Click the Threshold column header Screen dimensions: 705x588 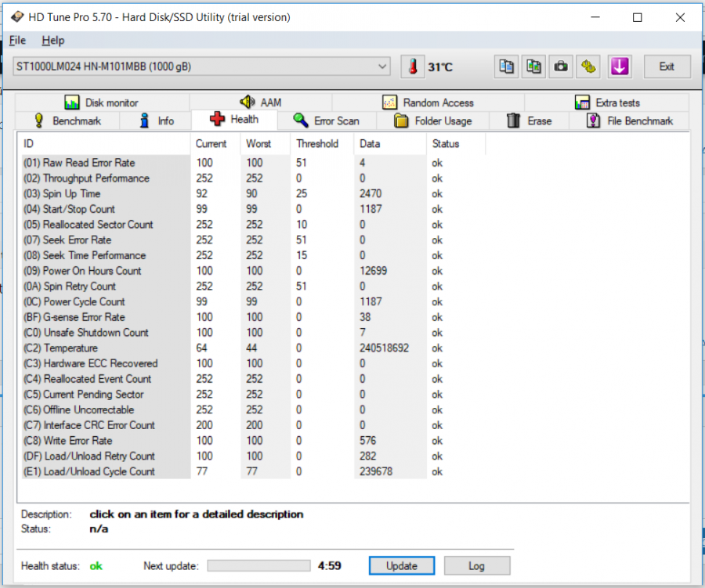point(323,144)
